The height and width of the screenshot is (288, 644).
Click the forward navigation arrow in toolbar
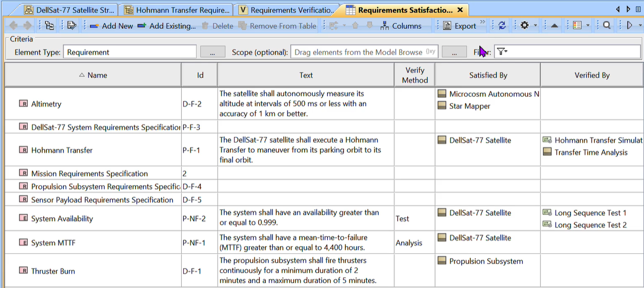coord(27,26)
